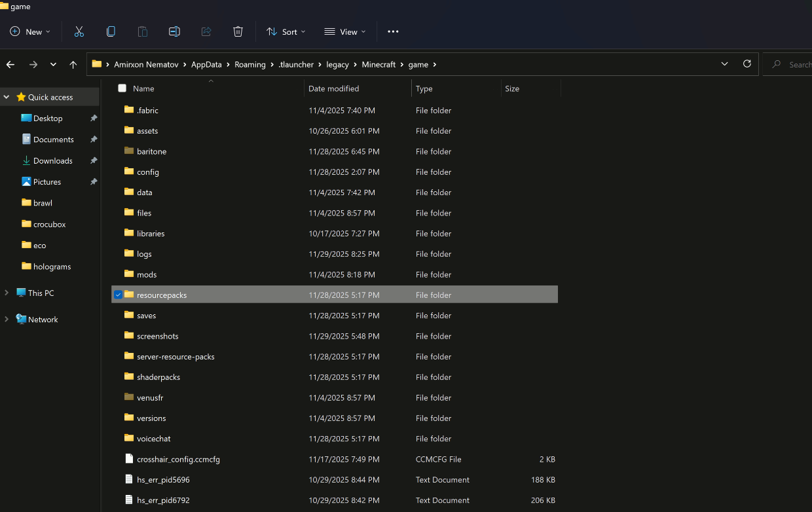This screenshot has height=512, width=812.
Task: Expand the This PC tree node
Action: click(x=7, y=293)
